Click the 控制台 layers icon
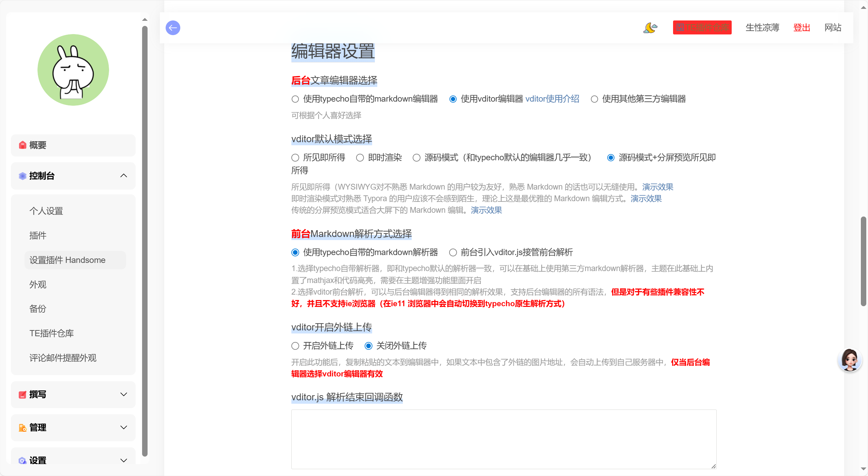This screenshot has width=868, height=476. tap(22, 176)
